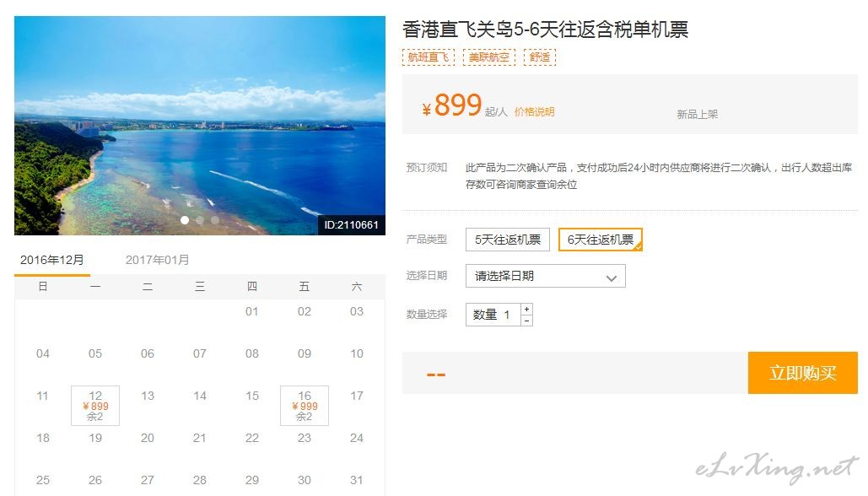Open the 价格说明 price explanation link

coord(534,112)
